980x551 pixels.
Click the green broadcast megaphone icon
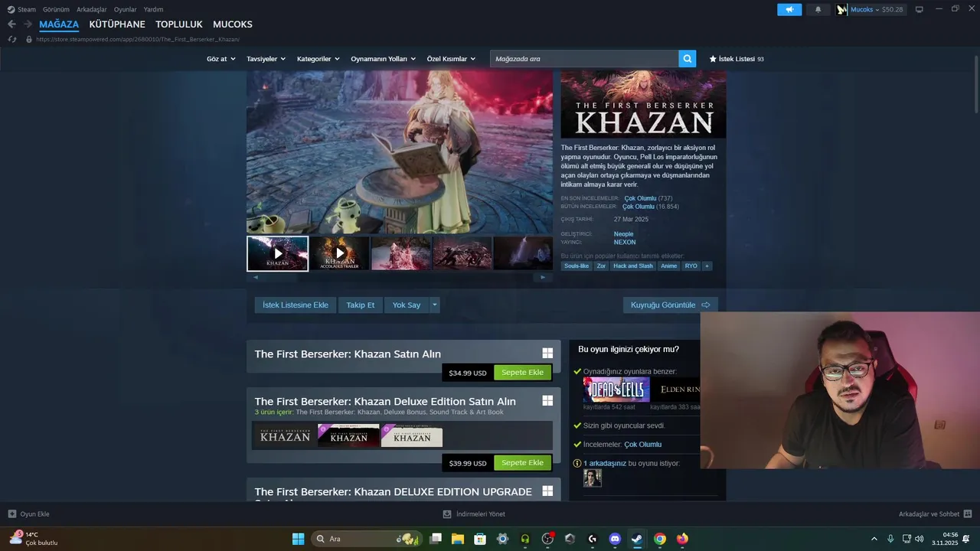pyautogui.click(x=789, y=9)
